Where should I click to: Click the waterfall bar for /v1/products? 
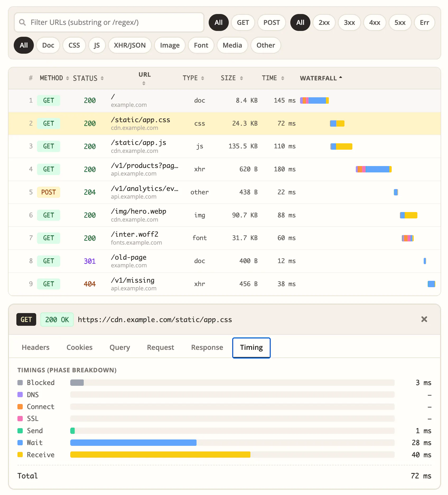click(x=374, y=169)
